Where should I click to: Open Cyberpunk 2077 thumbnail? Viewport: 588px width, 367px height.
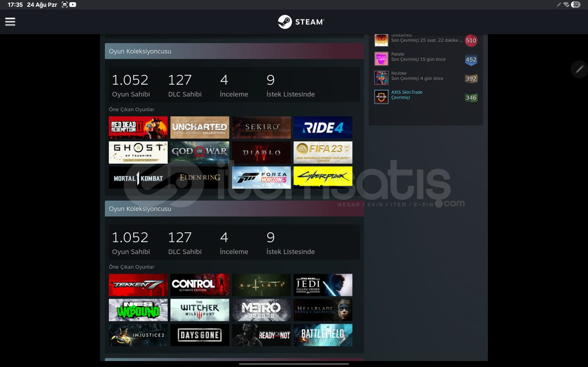tap(323, 178)
